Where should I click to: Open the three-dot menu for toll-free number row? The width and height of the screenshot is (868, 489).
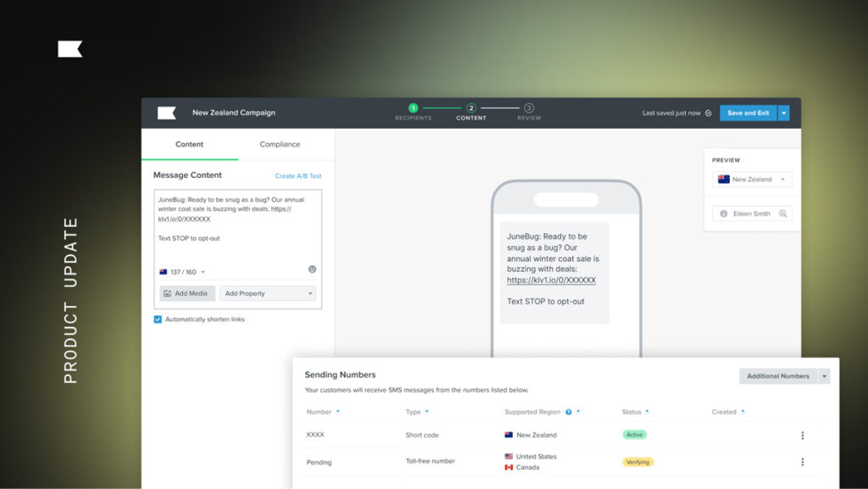tap(802, 462)
